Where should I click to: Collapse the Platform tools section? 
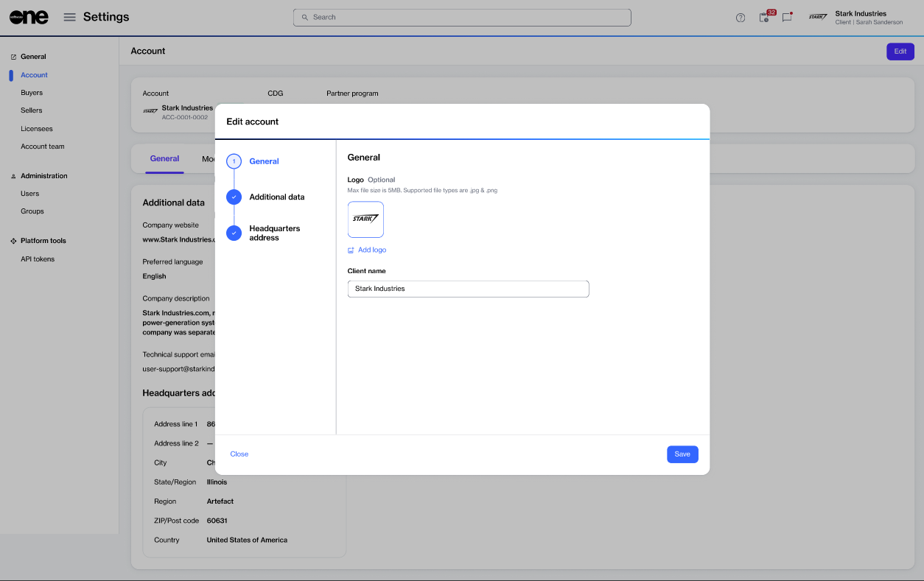coord(43,241)
